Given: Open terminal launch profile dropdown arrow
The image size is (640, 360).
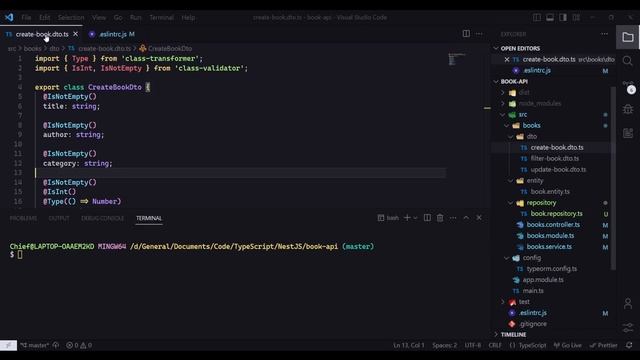Looking at the screenshot, I should (415, 218).
